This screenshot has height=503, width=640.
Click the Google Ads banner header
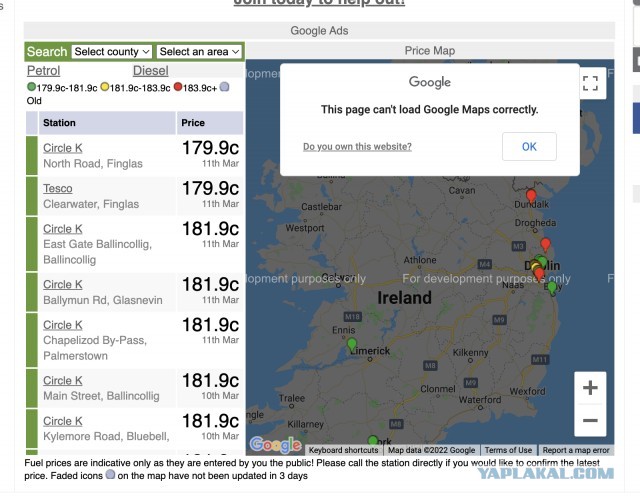[319, 31]
